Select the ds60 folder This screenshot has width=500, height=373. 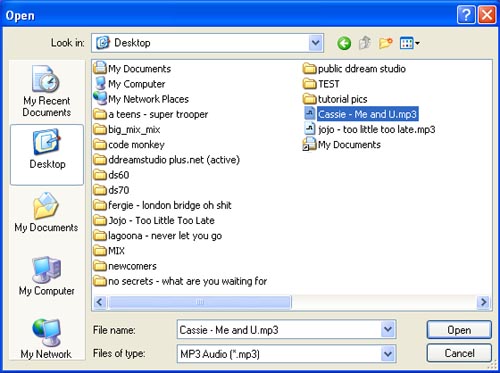111,175
